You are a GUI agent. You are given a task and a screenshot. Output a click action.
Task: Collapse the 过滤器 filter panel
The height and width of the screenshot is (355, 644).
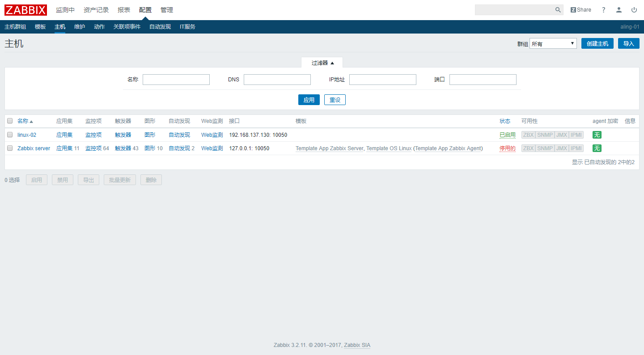[x=322, y=63]
